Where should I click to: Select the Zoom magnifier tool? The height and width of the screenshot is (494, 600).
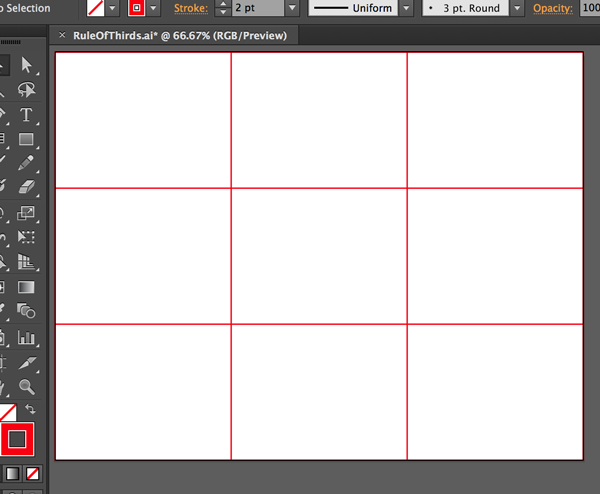27,387
